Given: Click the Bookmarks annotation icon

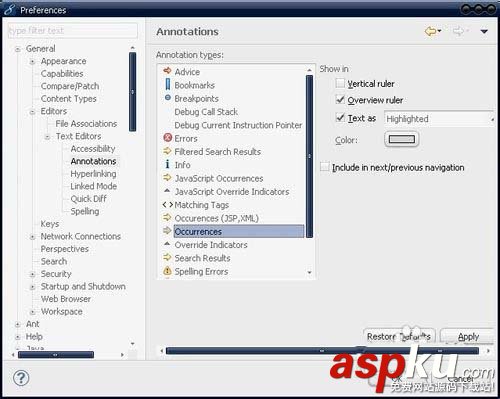Looking at the screenshot, I should [168, 84].
